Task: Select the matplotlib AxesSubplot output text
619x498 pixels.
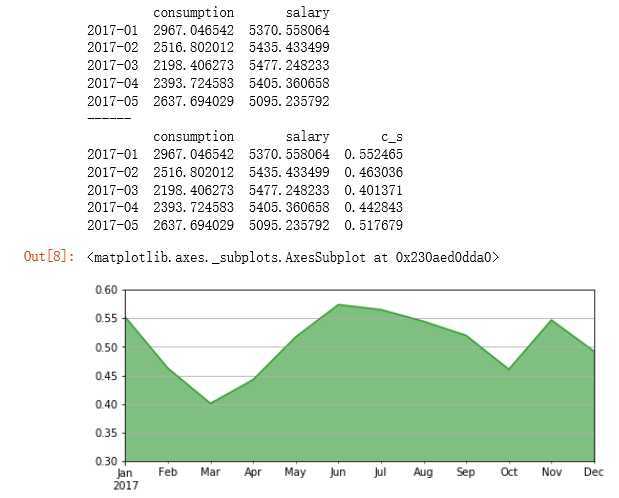Action: coord(293,257)
